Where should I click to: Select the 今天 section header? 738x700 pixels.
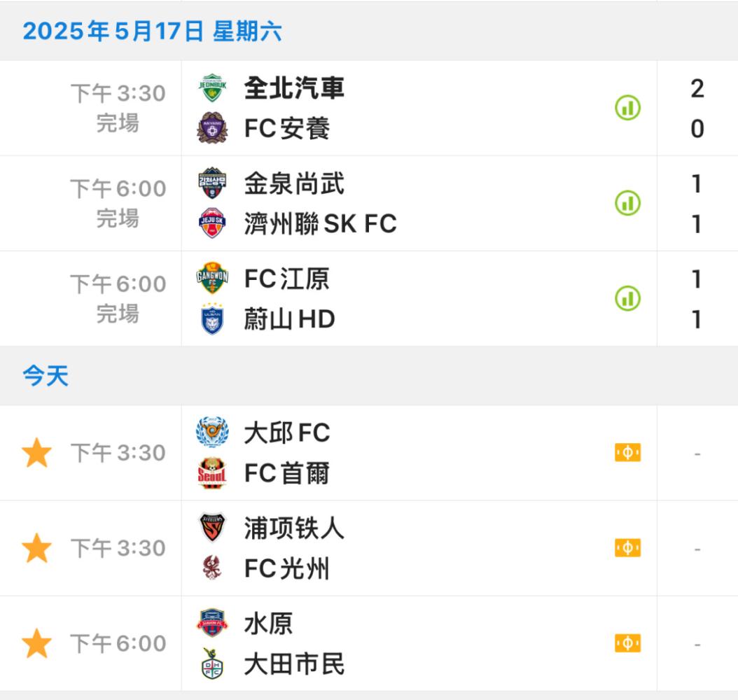(x=46, y=377)
